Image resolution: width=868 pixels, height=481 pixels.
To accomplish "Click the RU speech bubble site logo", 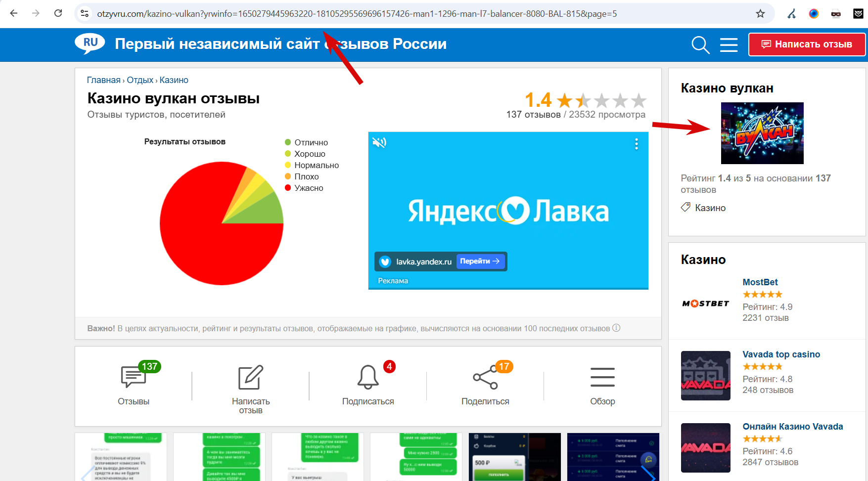I will pyautogui.click(x=90, y=44).
